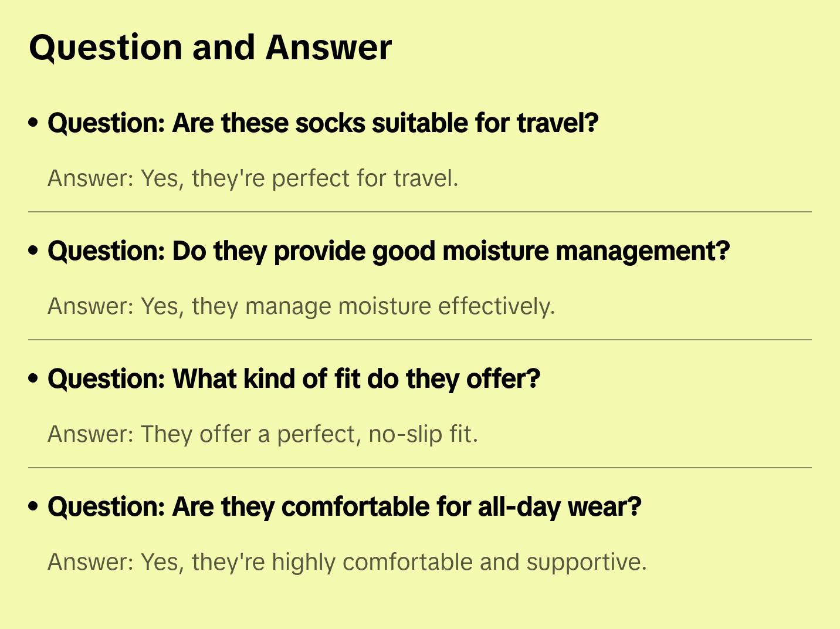The width and height of the screenshot is (840, 629).
Task: Click the bullet before the moisture management question
Action: (33, 251)
